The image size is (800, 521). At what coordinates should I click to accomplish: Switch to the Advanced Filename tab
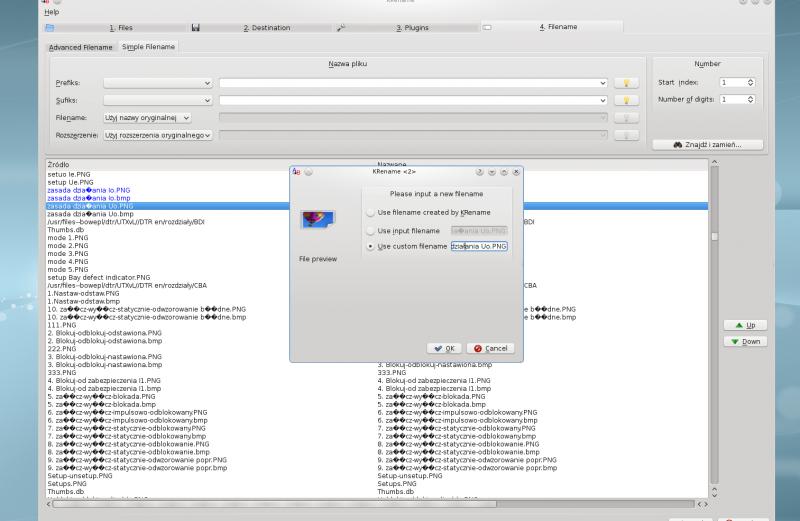click(x=81, y=47)
